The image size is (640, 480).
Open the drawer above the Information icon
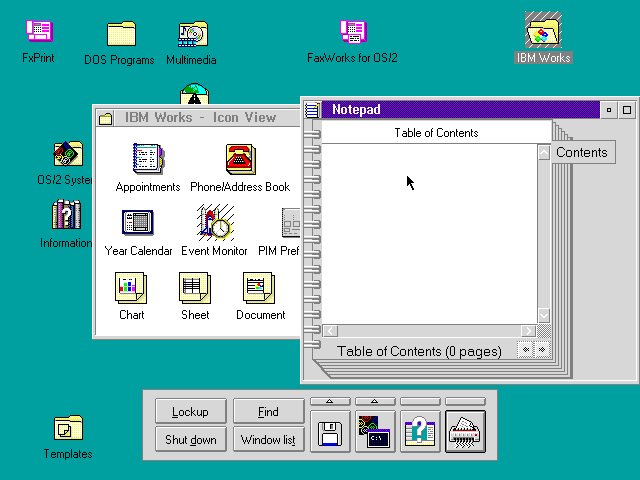click(420, 402)
